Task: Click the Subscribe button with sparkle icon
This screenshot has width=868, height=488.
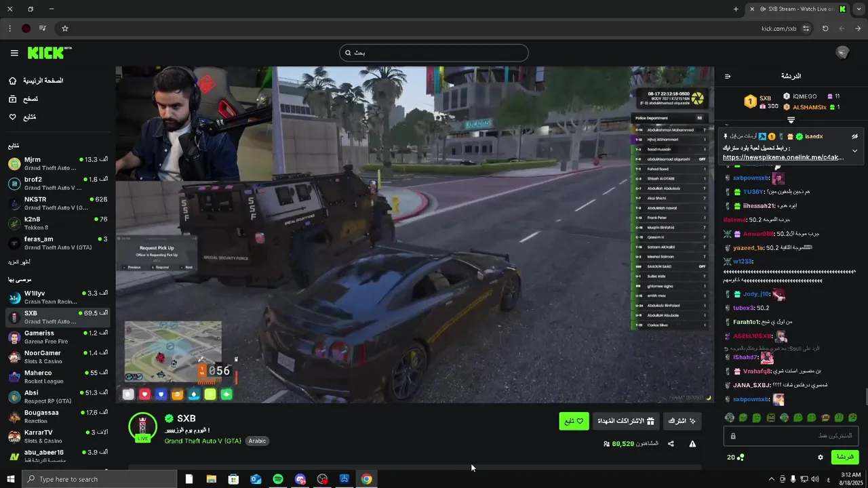Action: (682, 421)
